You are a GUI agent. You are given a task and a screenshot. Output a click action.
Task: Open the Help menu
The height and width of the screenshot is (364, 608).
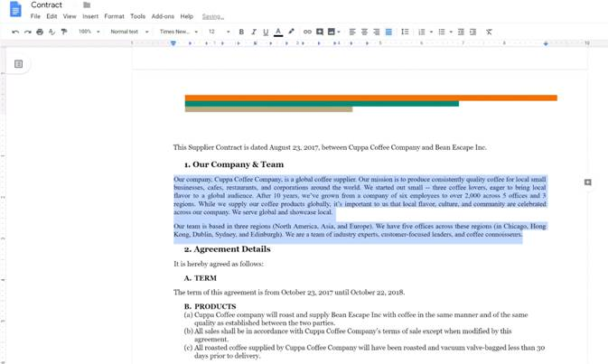tap(186, 16)
